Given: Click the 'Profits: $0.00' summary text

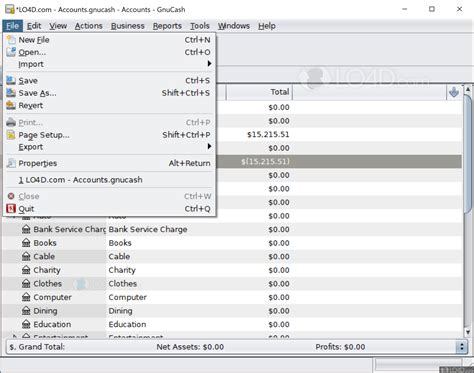Looking at the screenshot, I should click(x=340, y=347).
